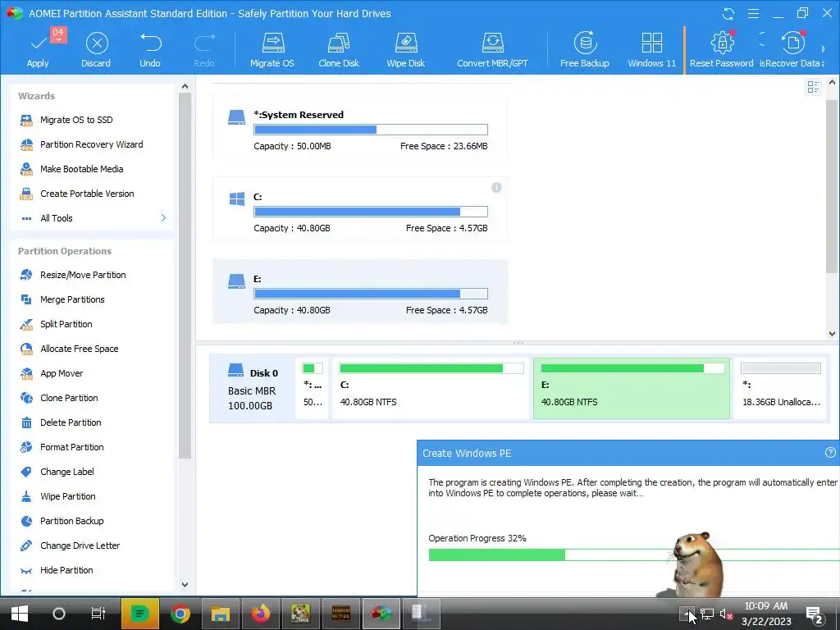Screen dimensions: 840x630
Task: Open Convert MBR/GPT tool
Action: tap(492, 50)
